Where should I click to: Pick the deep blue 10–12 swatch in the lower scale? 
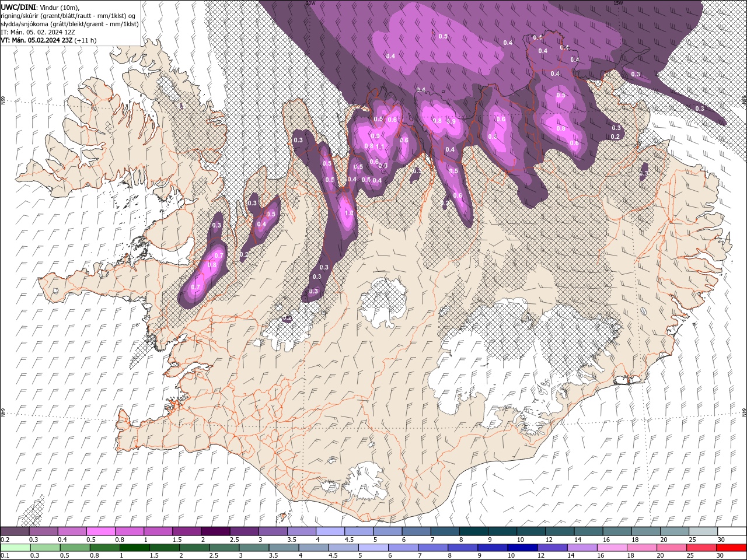pos(522,548)
